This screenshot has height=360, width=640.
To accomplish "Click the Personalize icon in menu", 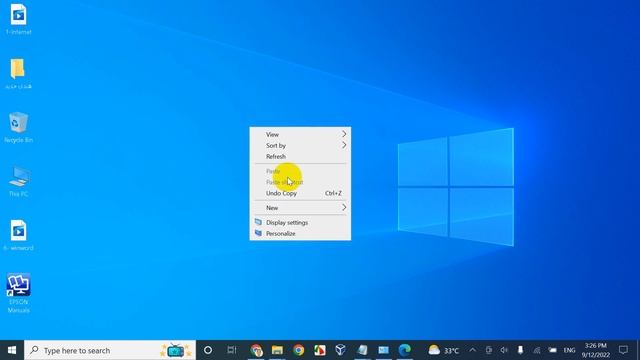I will coord(258,233).
